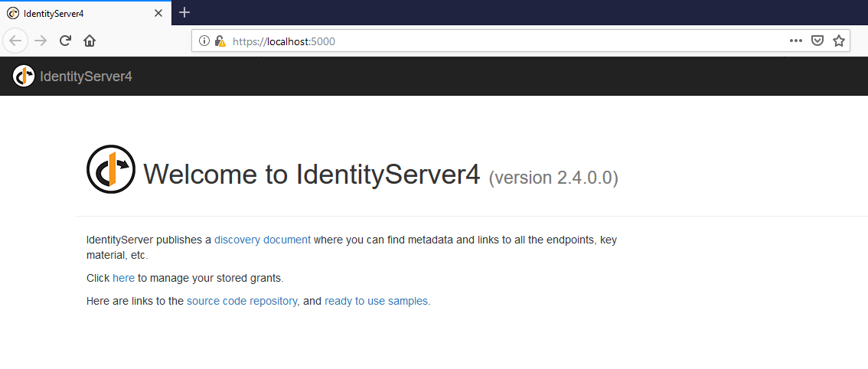Show site information via the info icon
The image size is (868, 369).
tap(204, 41)
